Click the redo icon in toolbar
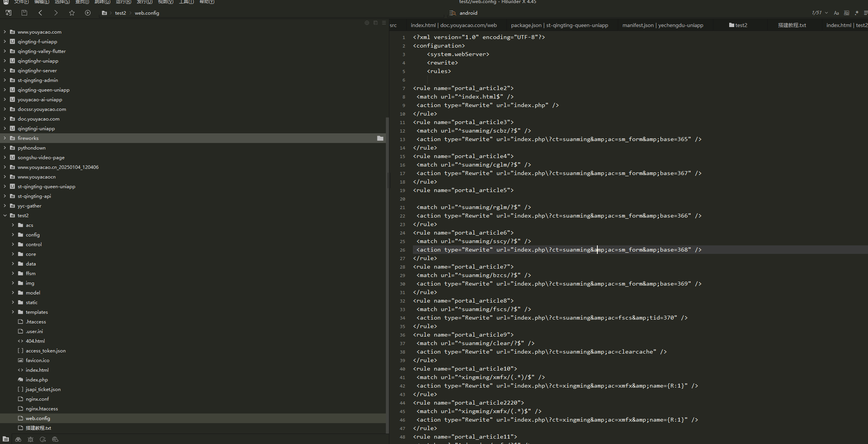This screenshot has width=868, height=444. 56,13
